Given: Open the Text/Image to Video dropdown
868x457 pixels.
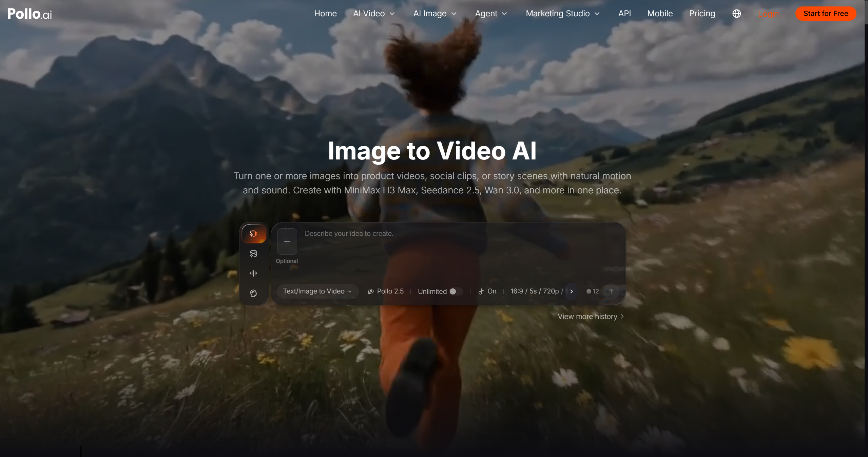Looking at the screenshot, I should [317, 291].
